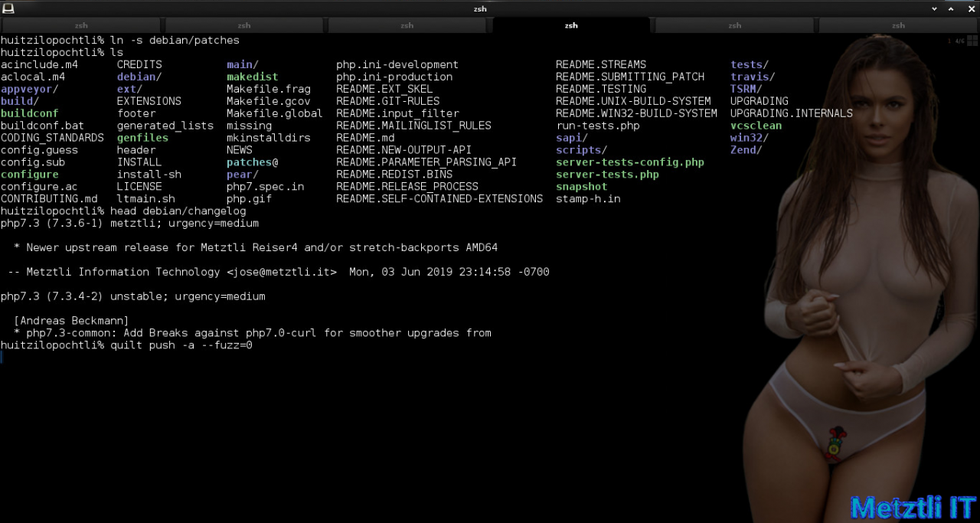
Task: Click the tab overview grid icon
Action: [x=972, y=41]
